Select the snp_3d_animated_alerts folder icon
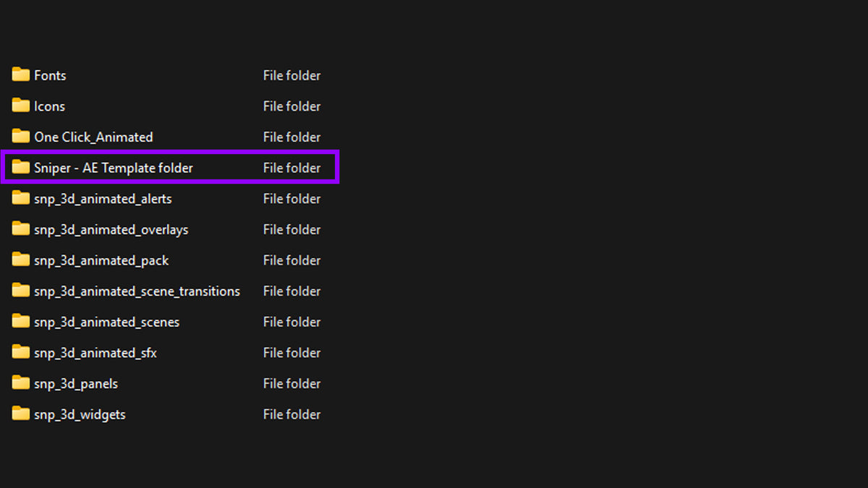The image size is (868, 488). click(21, 198)
